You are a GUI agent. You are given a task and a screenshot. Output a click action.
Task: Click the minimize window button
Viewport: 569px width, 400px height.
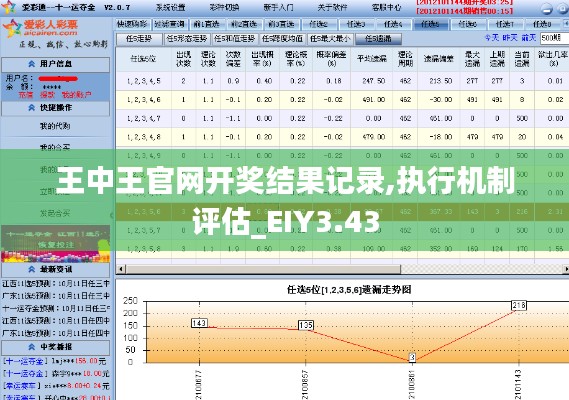point(547,9)
